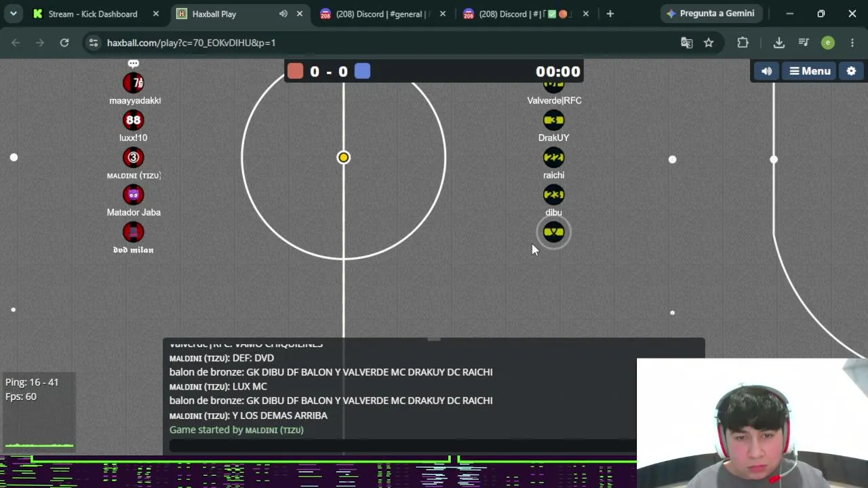Click the highlighted player disc below dibu
This screenshot has width=868, height=488.
click(554, 232)
